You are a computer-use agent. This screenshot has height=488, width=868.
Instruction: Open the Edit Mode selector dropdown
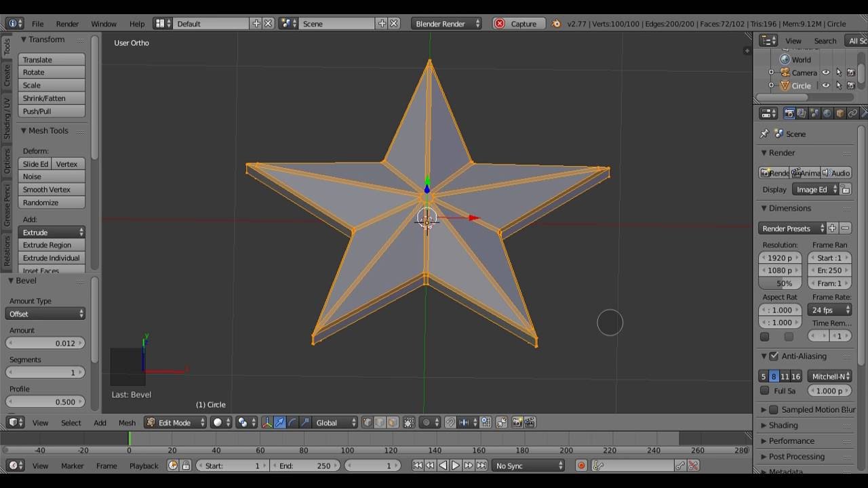point(175,422)
